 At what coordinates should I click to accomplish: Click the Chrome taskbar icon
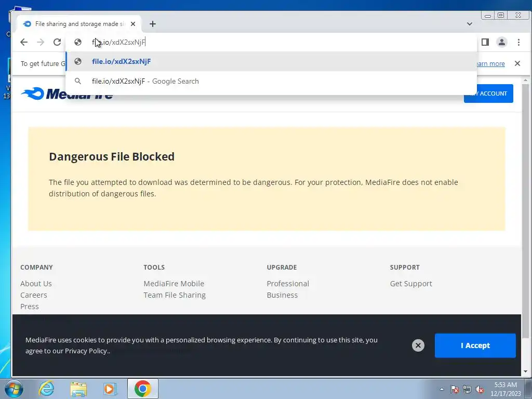click(142, 389)
